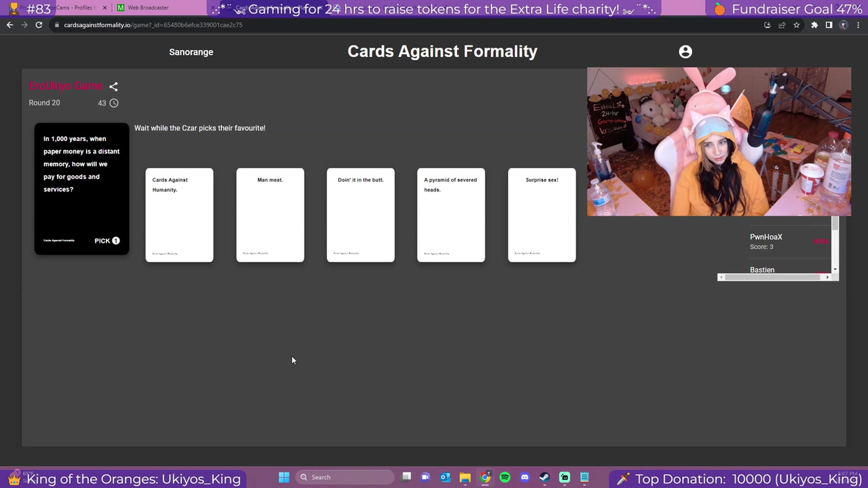The image size is (868, 488).
Task: Open Outlook from the taskbar
Action: tap(445, 477)
